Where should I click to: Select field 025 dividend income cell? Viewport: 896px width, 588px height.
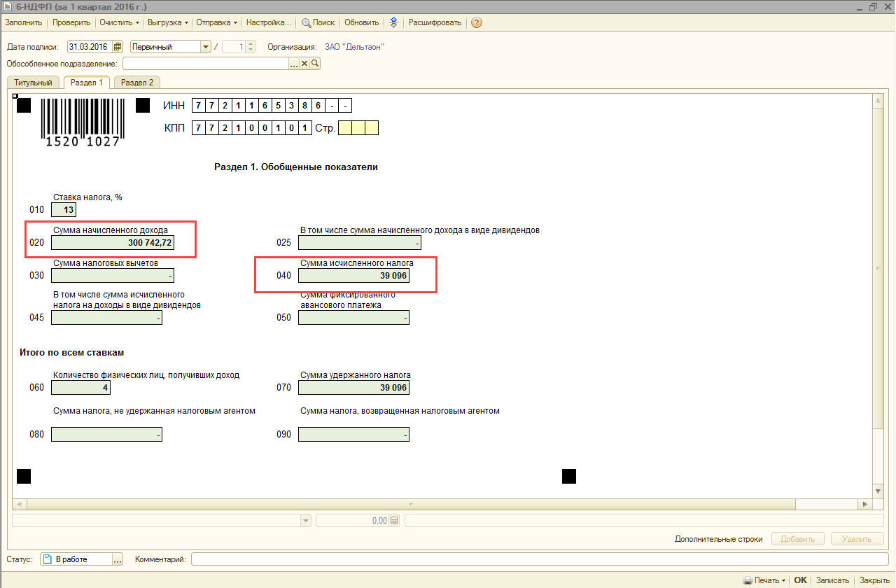360,243
